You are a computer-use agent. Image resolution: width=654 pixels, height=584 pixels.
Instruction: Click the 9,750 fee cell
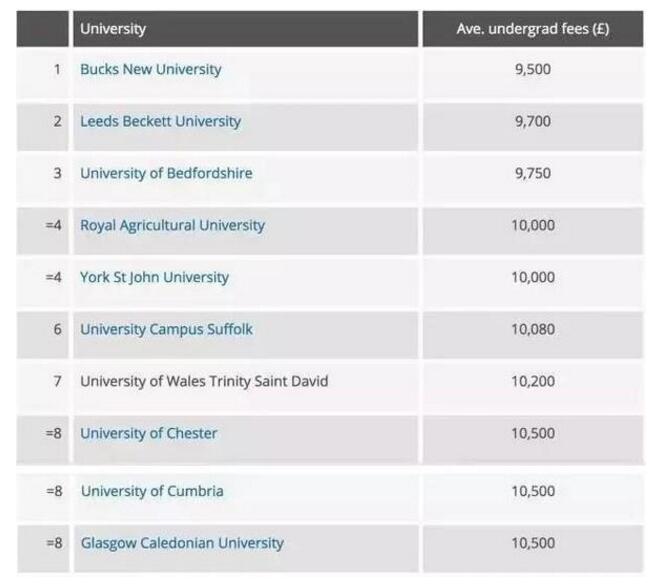click(532, 174)
